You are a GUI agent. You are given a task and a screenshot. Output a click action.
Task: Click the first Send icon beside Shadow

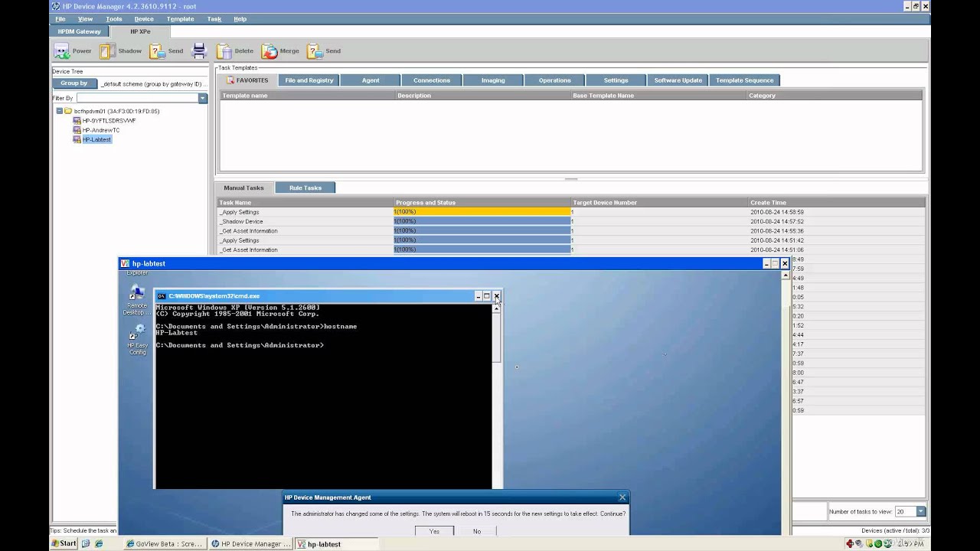[157, 51]
